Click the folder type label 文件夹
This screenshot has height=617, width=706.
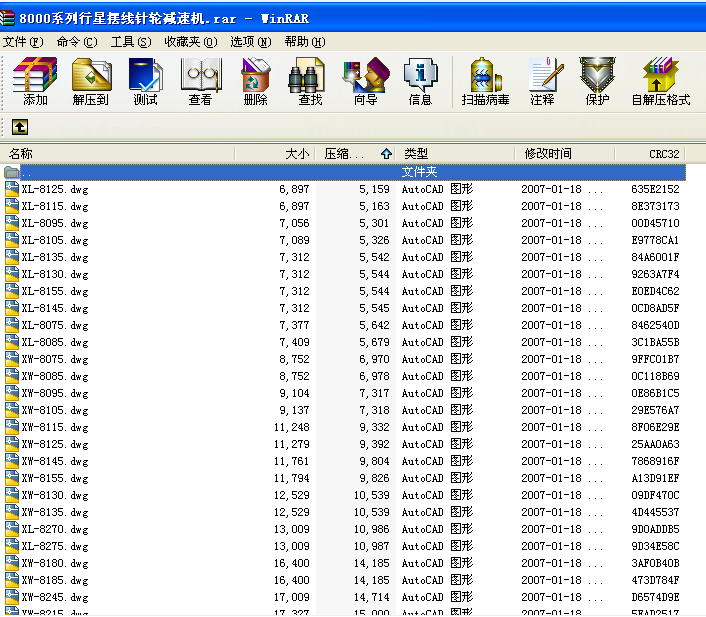coord(419,172)
